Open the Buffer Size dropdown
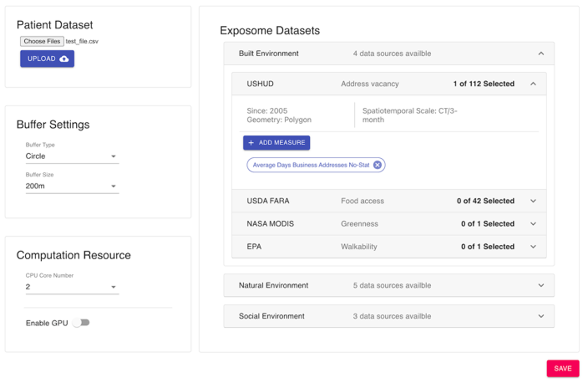Image resolution: width=588 pixels, height=383 pixels. point(72,186)
